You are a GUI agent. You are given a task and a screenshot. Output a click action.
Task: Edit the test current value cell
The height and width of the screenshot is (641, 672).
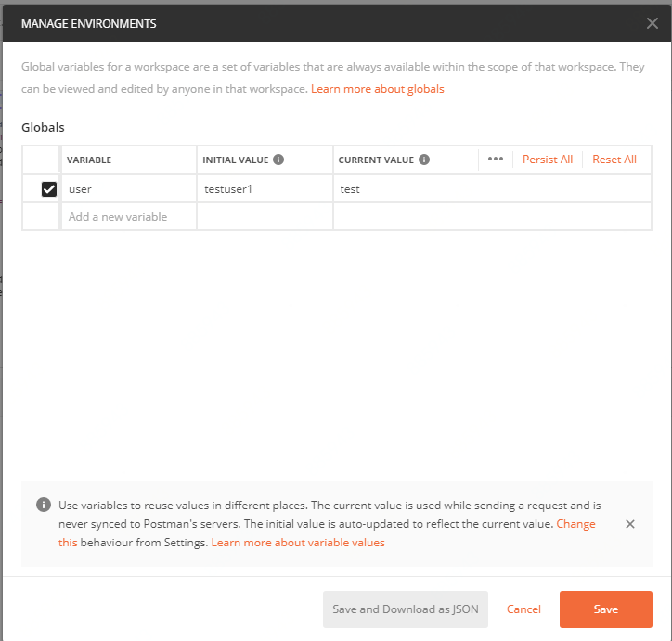[492, 189]
